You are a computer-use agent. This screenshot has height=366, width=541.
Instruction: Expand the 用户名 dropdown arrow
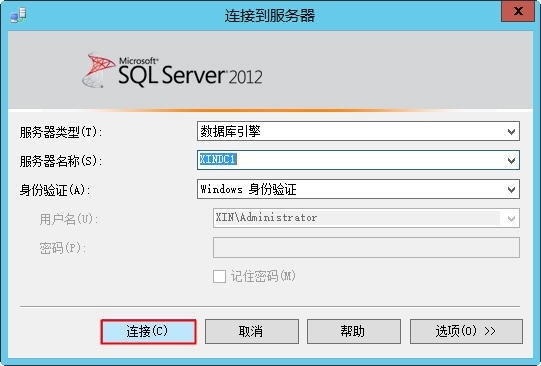click(x=511, y=218)
